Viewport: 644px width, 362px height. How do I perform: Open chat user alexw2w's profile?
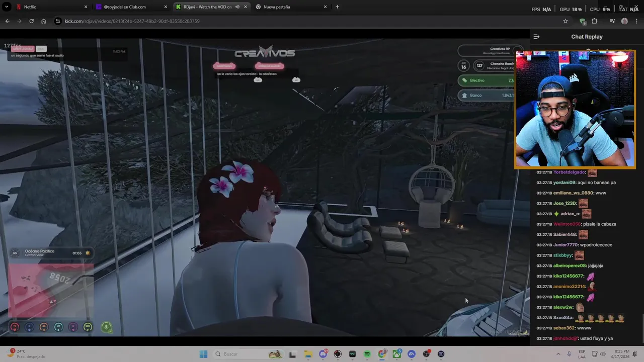click(x=563, y=307)
